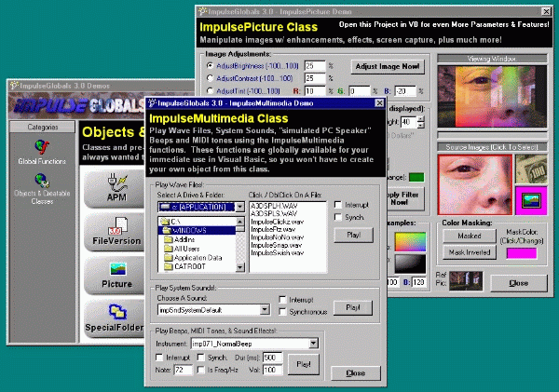
Task: Click Adjust Image Now! button
Action: click(x=388, y=67)
